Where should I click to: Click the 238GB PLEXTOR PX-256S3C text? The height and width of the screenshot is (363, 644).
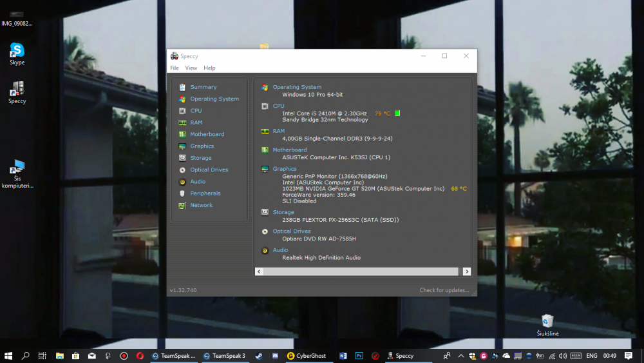341,220
